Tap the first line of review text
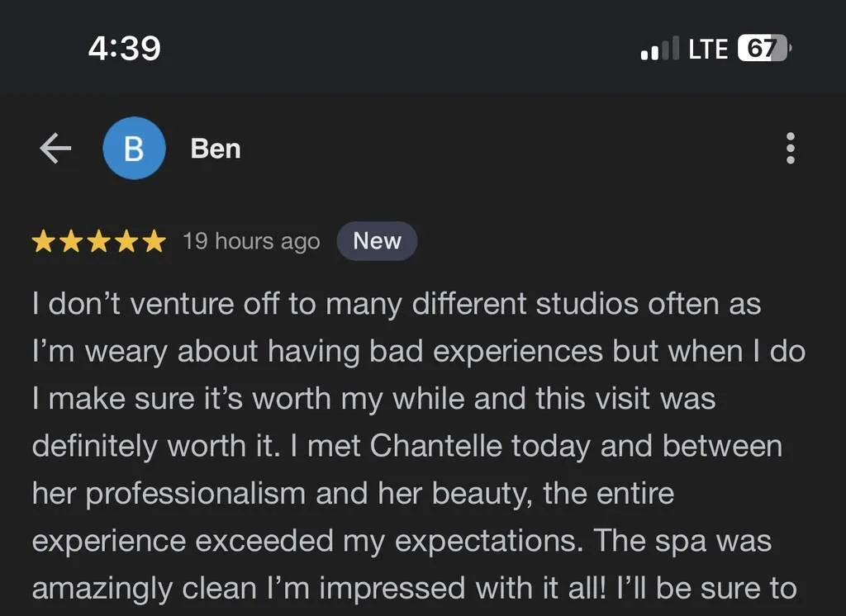This screenshot has width=846, height=616. coord(397,304)
